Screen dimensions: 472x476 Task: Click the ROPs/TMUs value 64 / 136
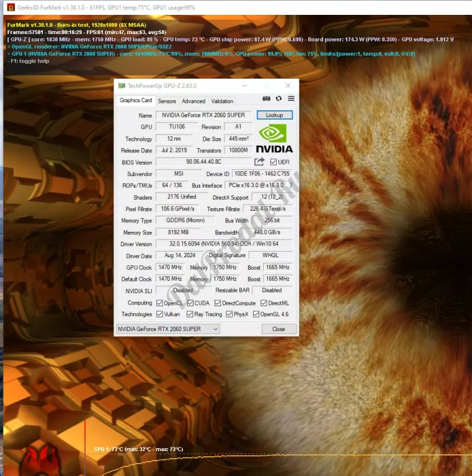tap(172, 185)
